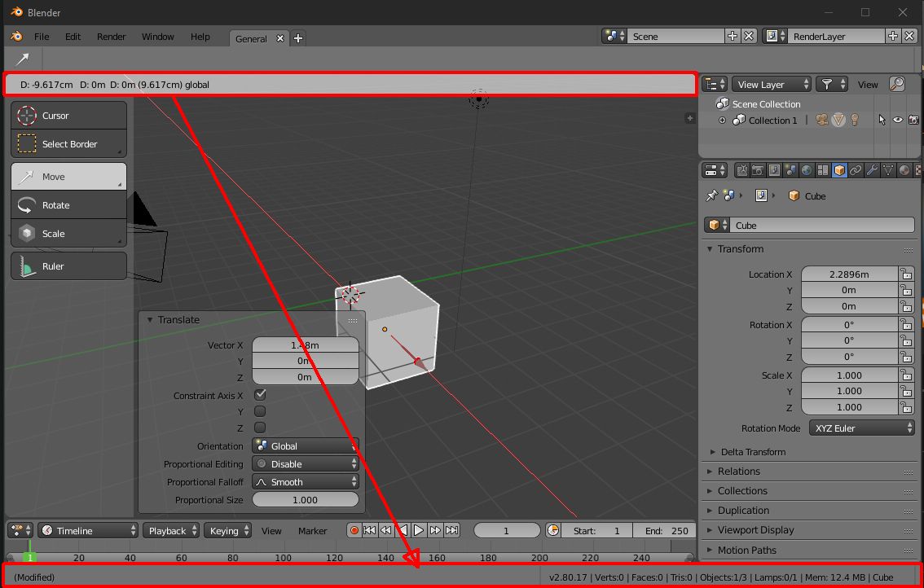Screen dimensions: 924x588
Task: Open the Window menu
Action: [158, 37]
